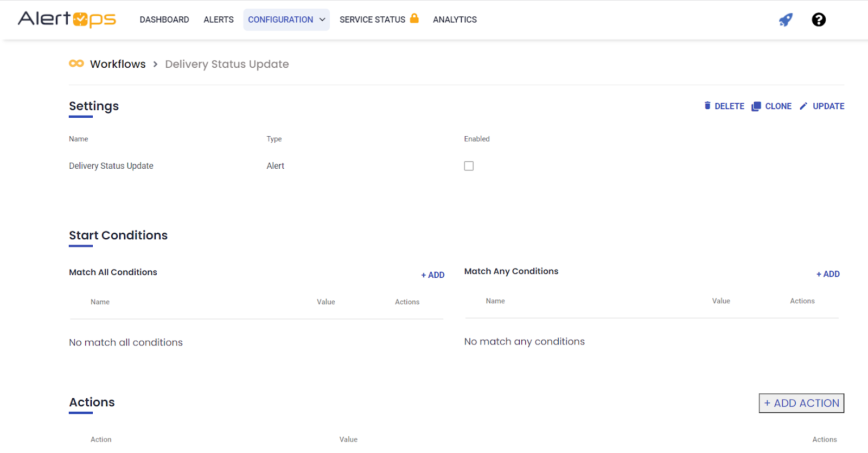Open the Dashboard menu
The image size is (868, 453).
(x=164, y=20)
